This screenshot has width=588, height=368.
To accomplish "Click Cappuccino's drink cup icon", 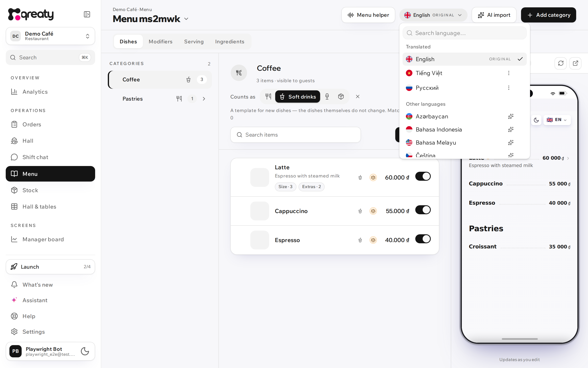I will 360,211.
